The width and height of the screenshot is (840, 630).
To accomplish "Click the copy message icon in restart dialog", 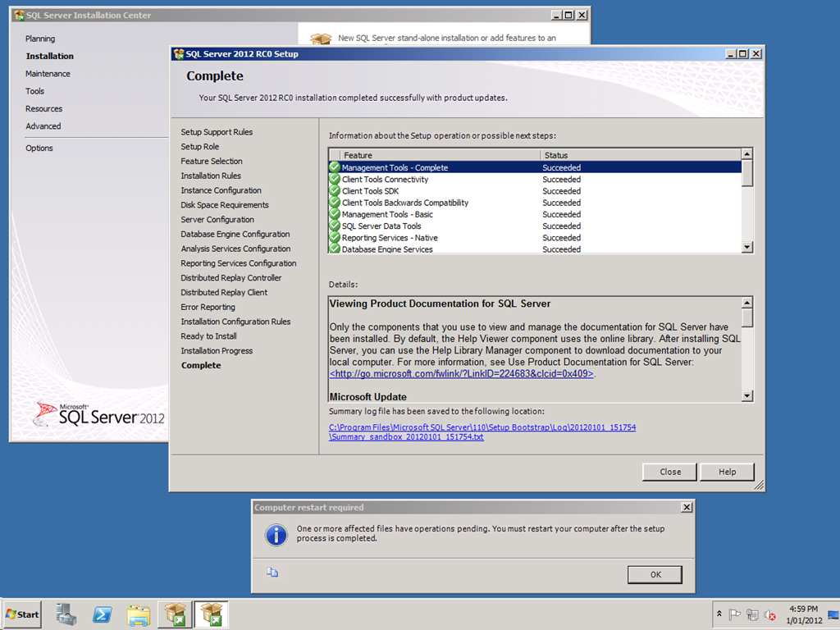I will [272, 573].
